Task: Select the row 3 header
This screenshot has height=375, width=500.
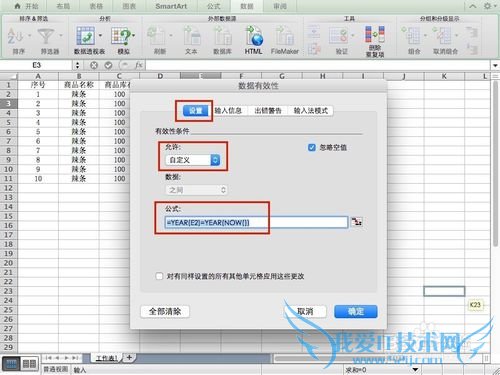Action: (x=8, y=103)
